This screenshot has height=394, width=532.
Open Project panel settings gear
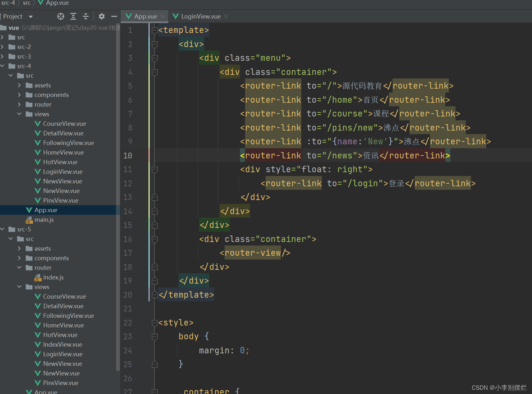coord(102,16)
